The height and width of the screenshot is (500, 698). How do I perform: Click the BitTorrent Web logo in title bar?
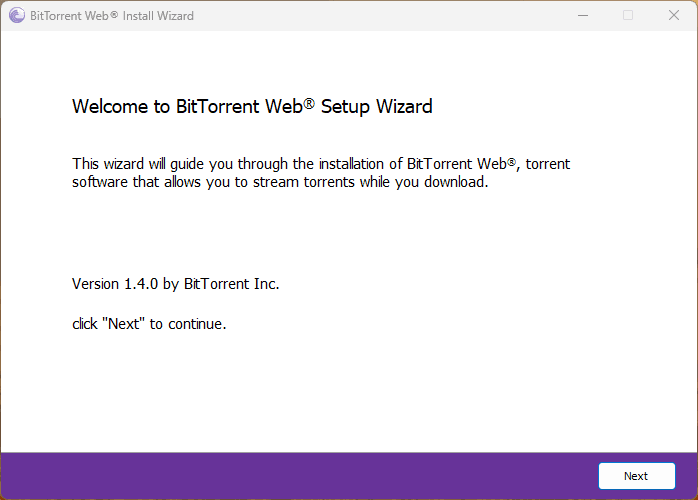pyautogui.click(x=17, y=16)
